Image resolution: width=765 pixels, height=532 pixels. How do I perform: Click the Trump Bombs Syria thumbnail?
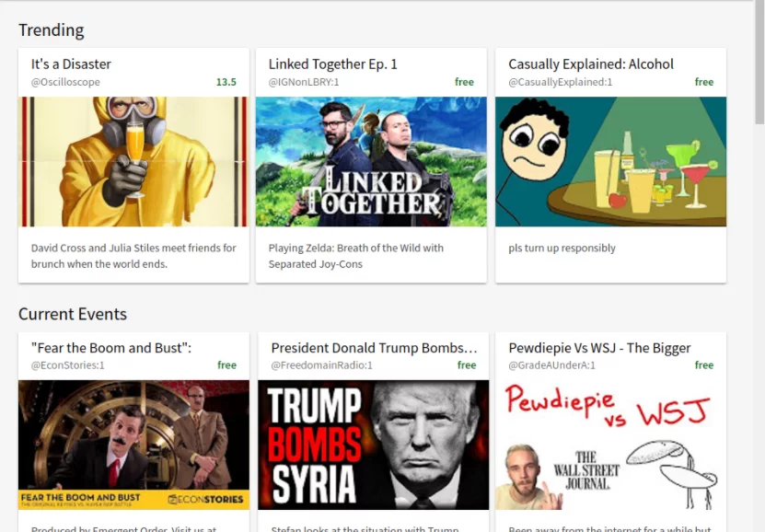click(373, 445)
